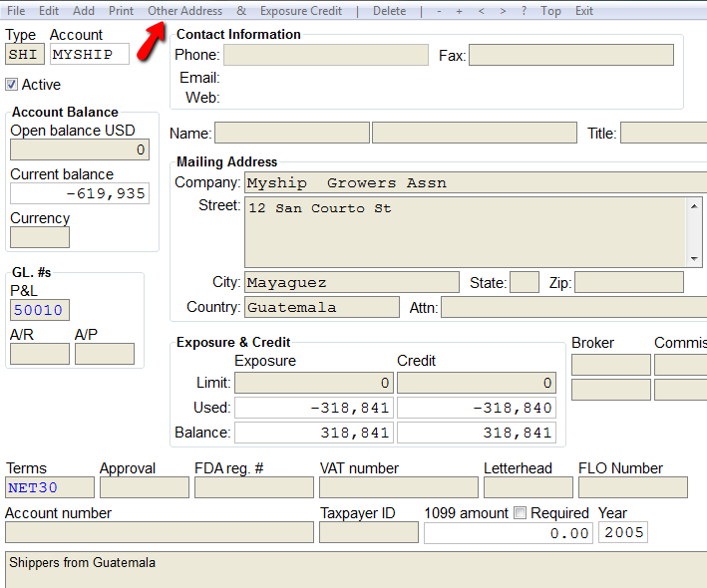Click the Currency field

(40, 237)
